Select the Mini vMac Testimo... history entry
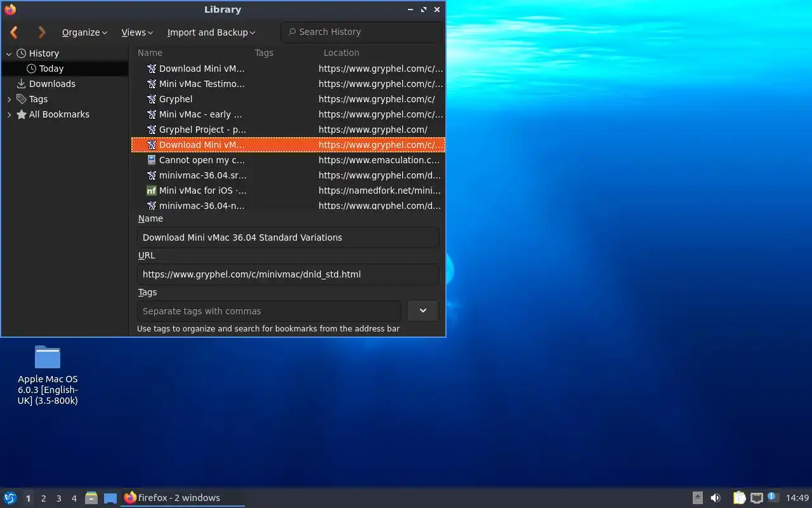The height and width of the screenshot is (508, 812). (x=288, y=84)
